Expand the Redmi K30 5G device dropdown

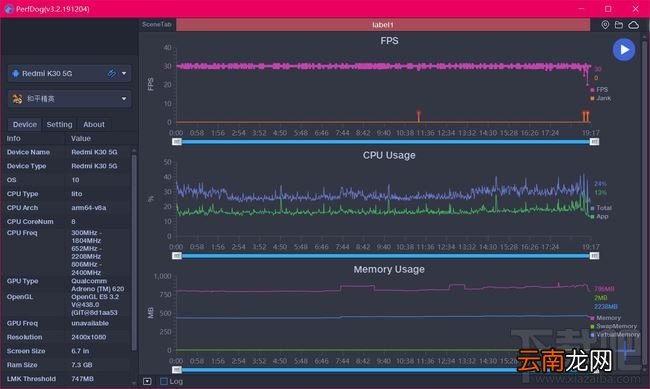(124, 73)
